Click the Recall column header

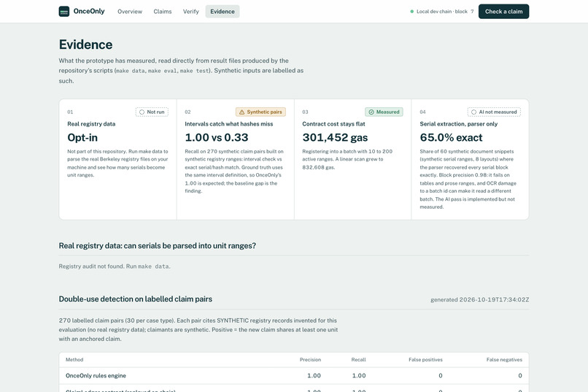point(358,360)
